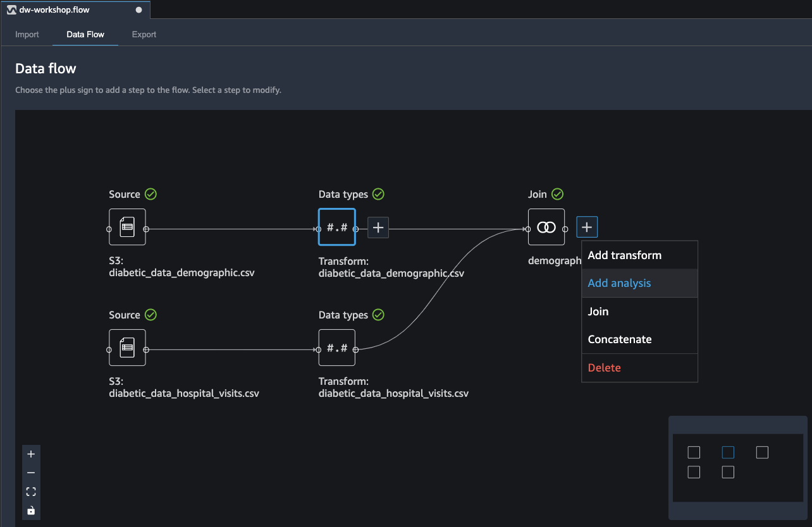Screen dimensions: 812x527
Task: Select the hospital_visits Source S3 file node
Action: click(127, 348)
